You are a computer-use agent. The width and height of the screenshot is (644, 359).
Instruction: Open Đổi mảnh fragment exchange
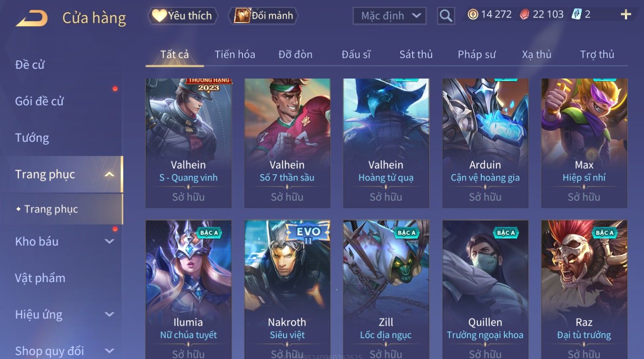(x=264, y=16)
